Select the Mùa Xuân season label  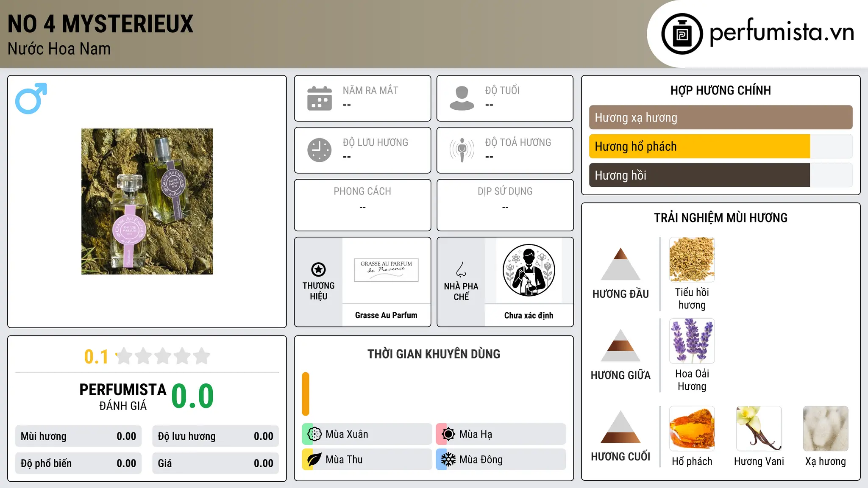pos(347,434)
